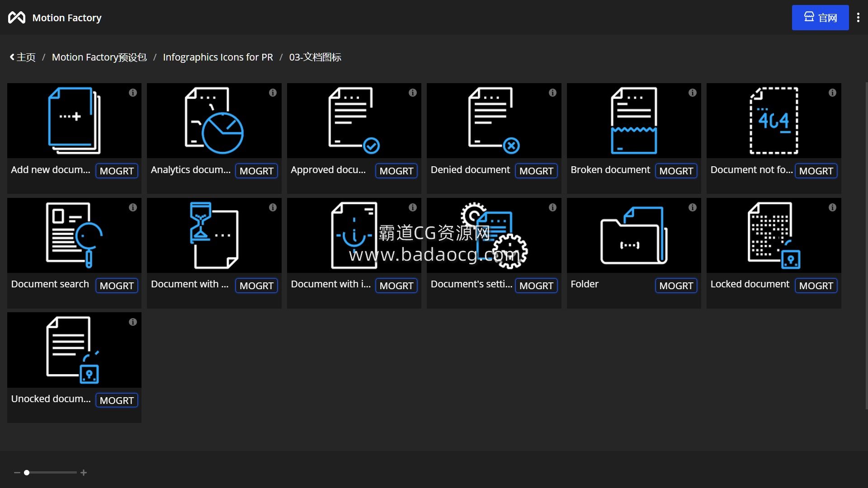This screenshot has height=488, width=868.
Task: Select the Add new document thumbnail
Action: click(74, 121)
